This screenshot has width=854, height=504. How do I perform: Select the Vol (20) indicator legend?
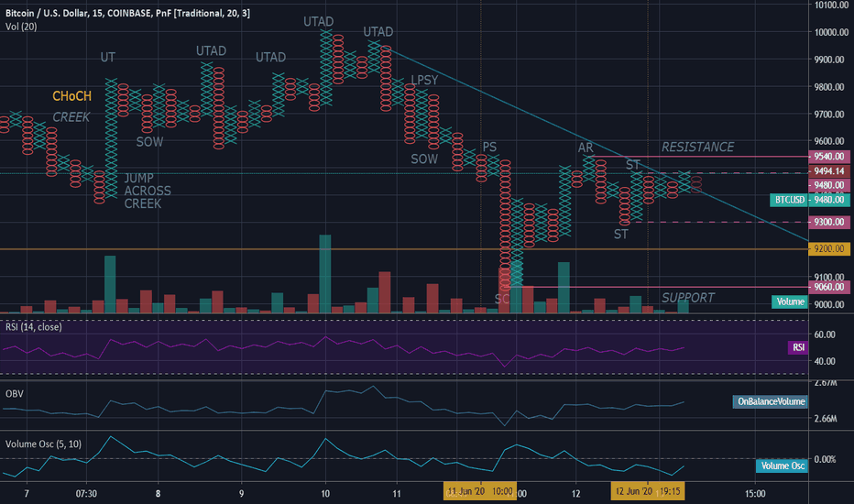click(21, 27)
